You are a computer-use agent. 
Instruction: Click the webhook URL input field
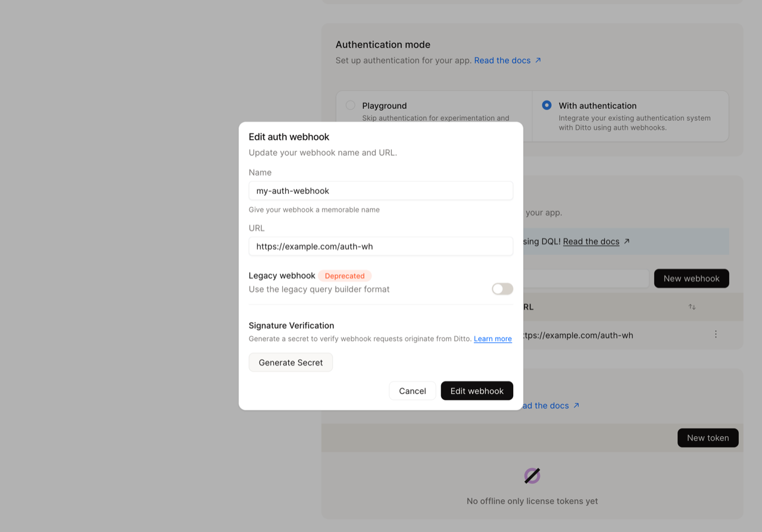coord(380,246)
